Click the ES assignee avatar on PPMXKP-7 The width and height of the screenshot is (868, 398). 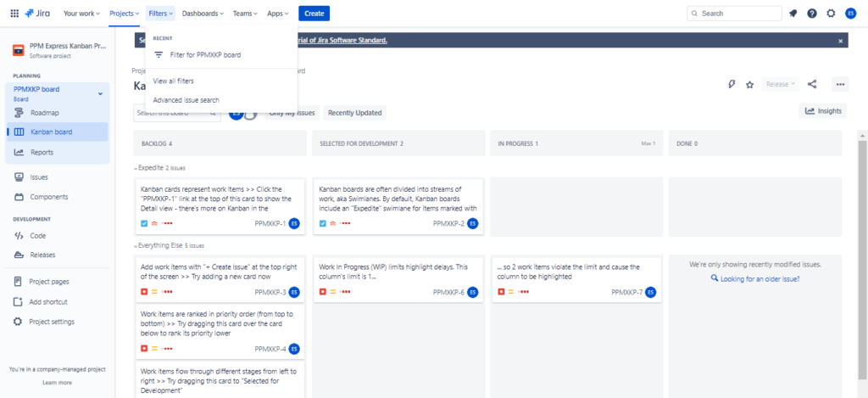pyautogui.click(x=651, y=292)
